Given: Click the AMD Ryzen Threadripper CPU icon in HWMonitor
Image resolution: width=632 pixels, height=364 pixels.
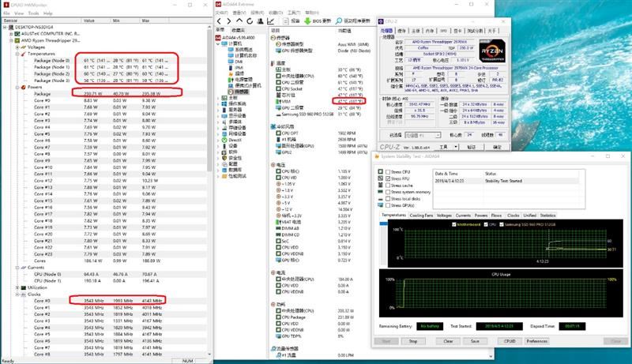Looking at the screenshot, I should (17, 41).
